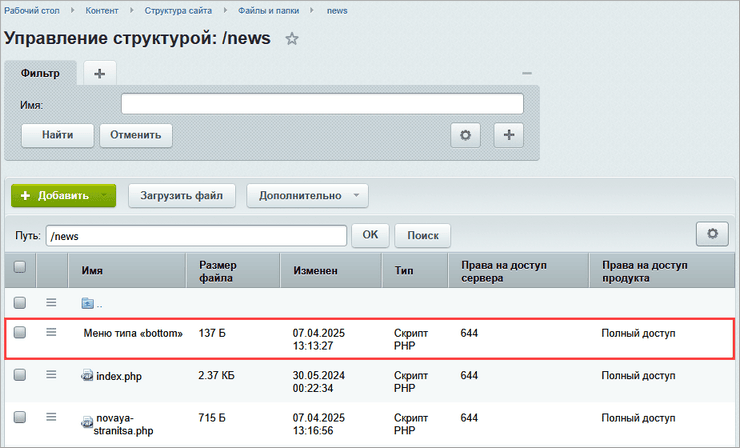Open the Дополнительно dropdown menu
This screenshot has width=740, height=448.
click(307, 196)
